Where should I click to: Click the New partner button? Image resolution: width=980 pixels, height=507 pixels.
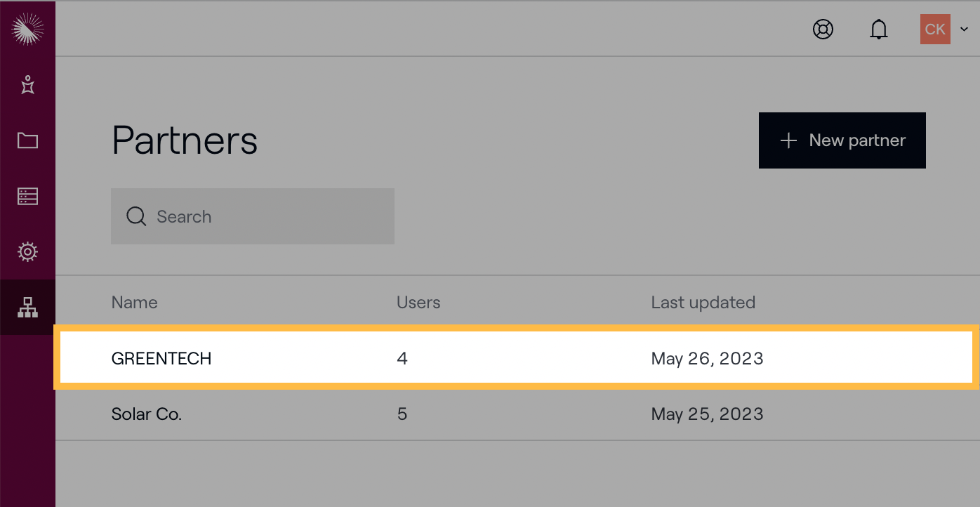point(842,140)
